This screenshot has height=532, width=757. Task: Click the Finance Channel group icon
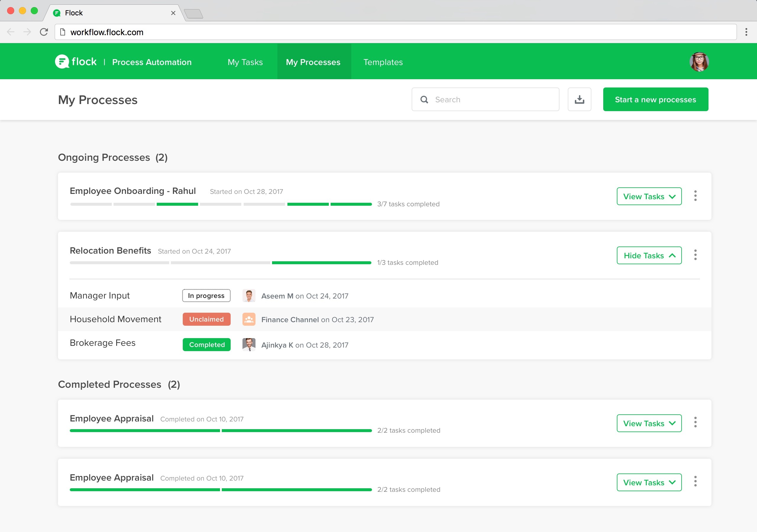tap(249, 319)
